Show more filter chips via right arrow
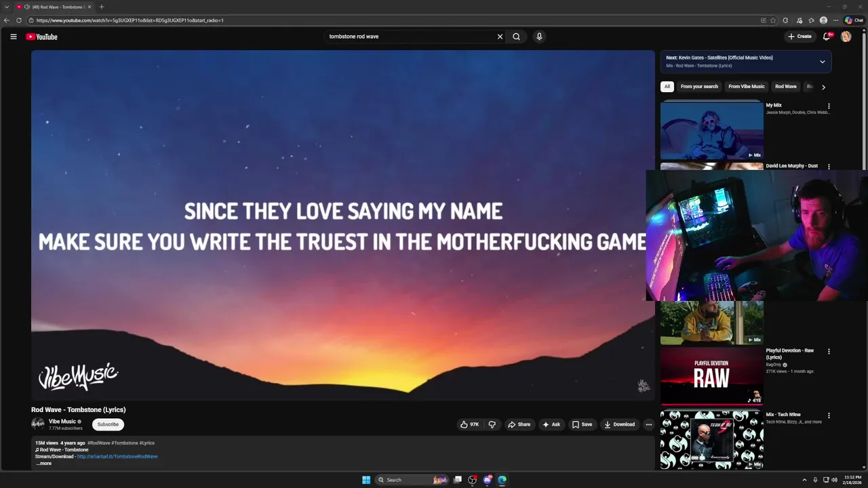 [823, 87]
